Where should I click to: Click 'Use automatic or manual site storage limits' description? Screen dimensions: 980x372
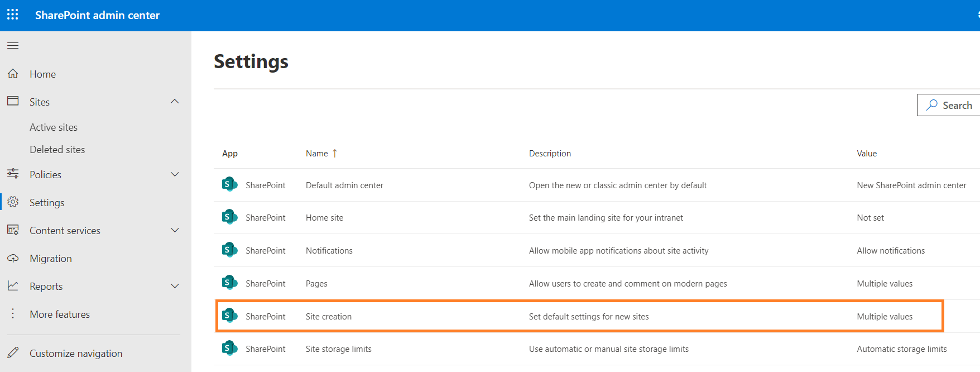608,349
